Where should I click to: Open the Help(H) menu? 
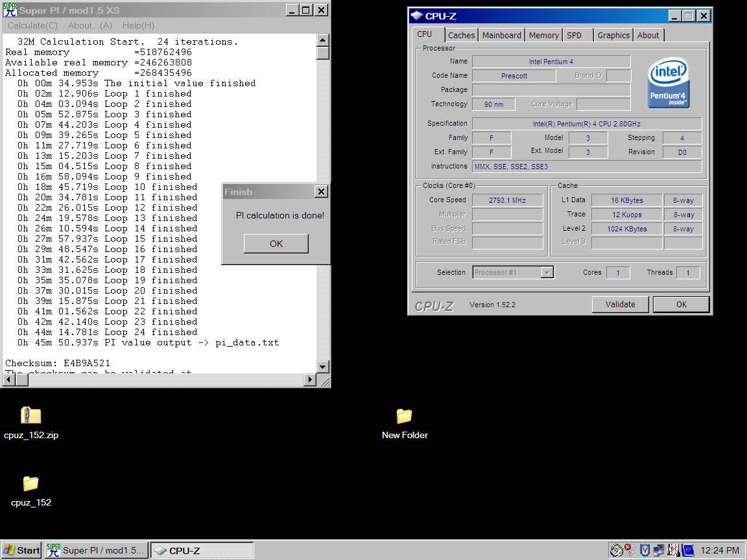[x=138, y=26]
